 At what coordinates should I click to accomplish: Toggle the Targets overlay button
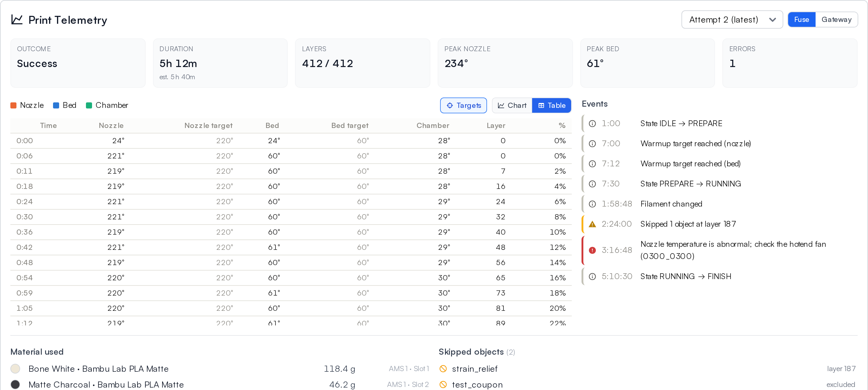click(x=463, y=105)
